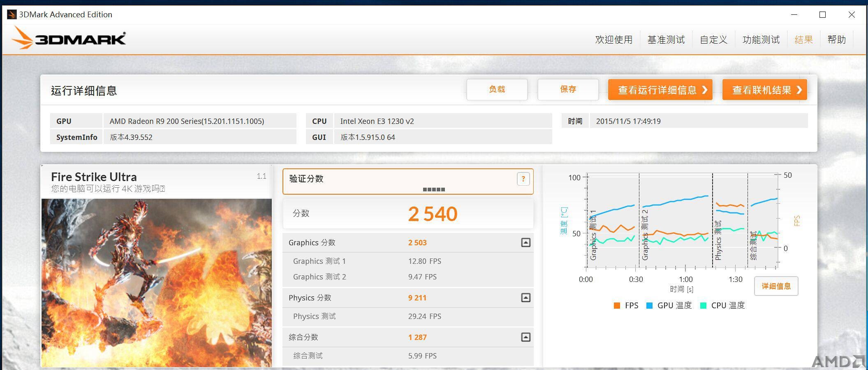Click the 验证分数 status dots indicator
This screenshot has width=868, height=370.
[434, 189]
